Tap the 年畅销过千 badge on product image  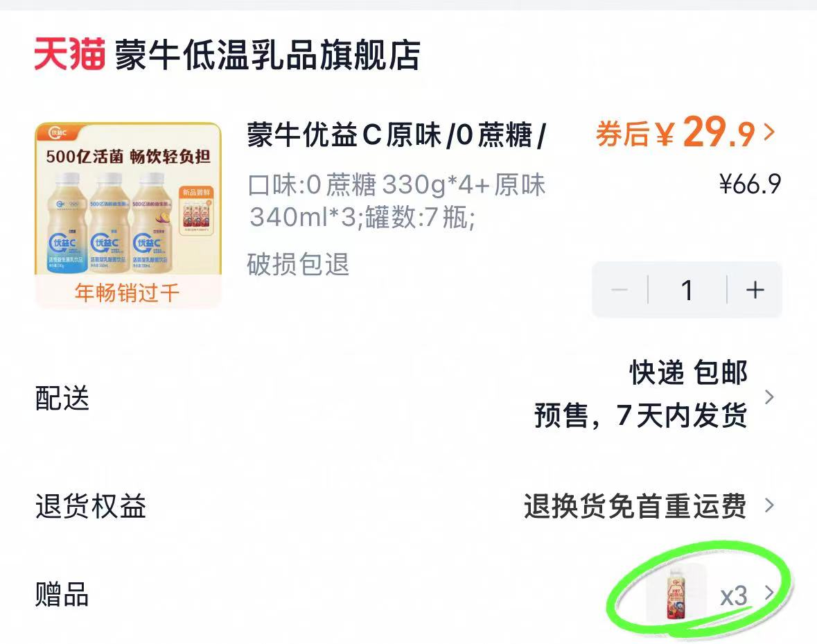tap(128, 293)
